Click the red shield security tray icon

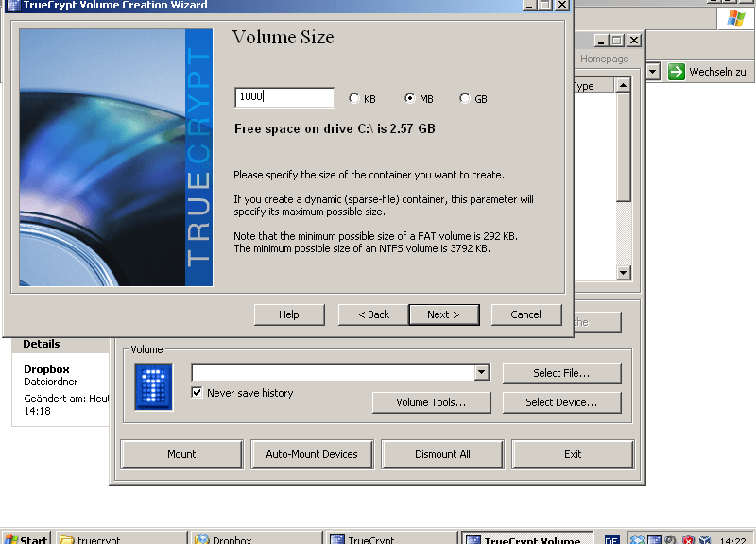(x=688, y=539)
